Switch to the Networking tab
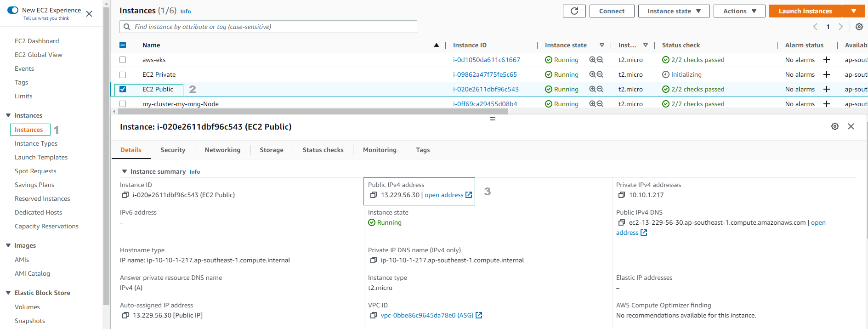 pyautogui.click(x=222, y=150)
